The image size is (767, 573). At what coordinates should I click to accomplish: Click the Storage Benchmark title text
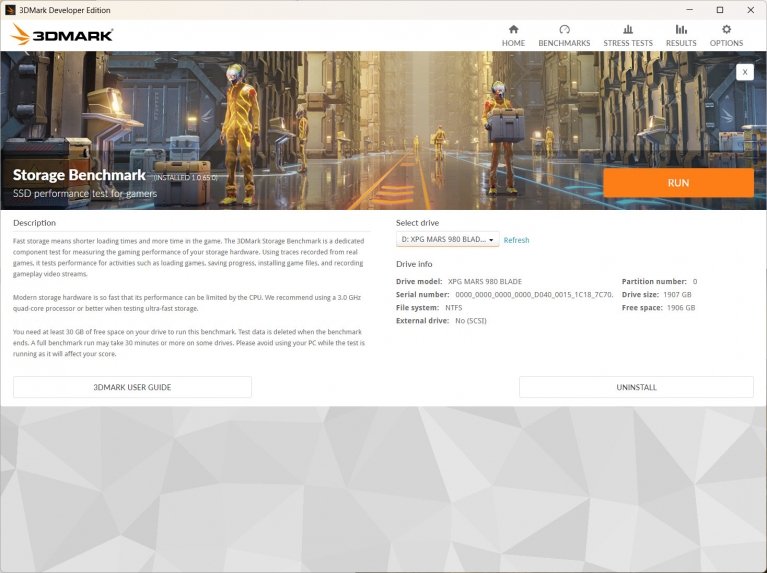point(79,175)
